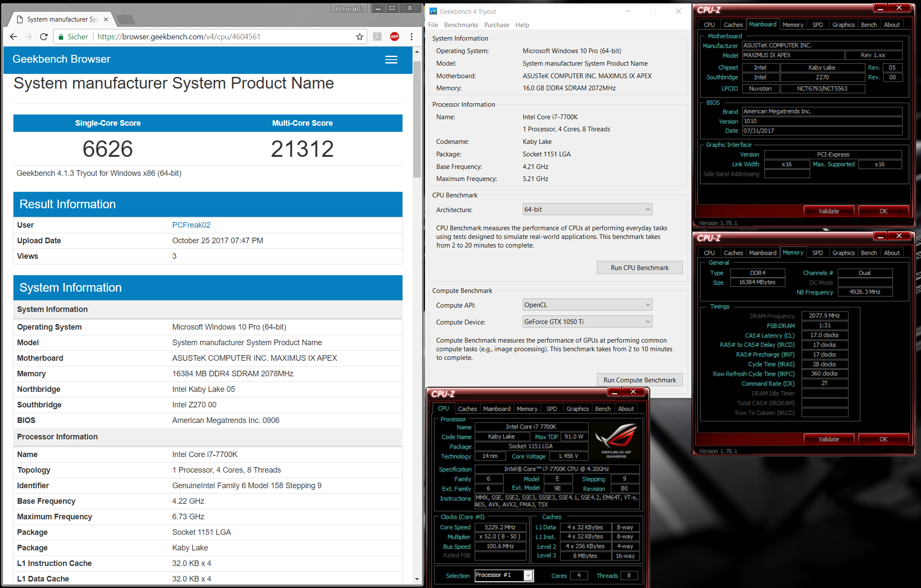Open the Purchase menu in Geekbench

[x=496, y=25]
